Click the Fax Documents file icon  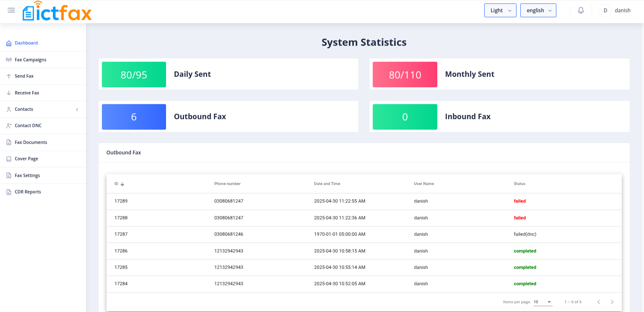(x=9, y=142)
